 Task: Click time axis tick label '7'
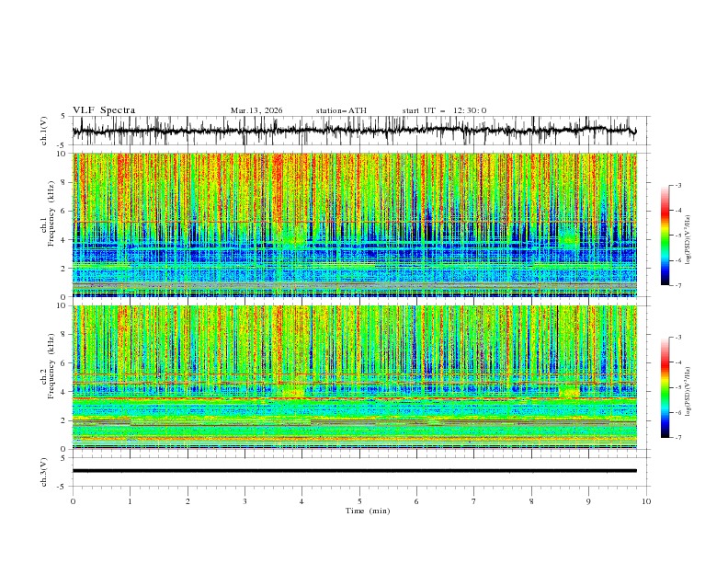(x=474, y=501)
